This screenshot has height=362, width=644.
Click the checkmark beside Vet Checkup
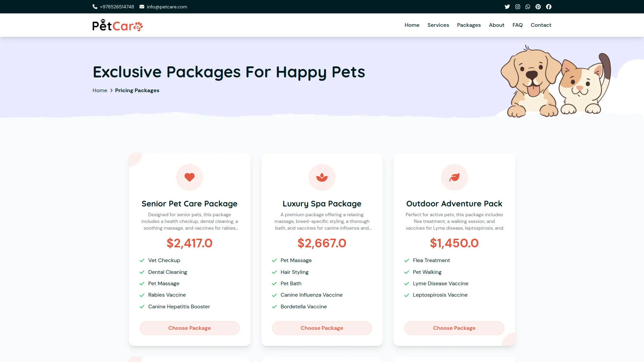click(x=141, y=260)
